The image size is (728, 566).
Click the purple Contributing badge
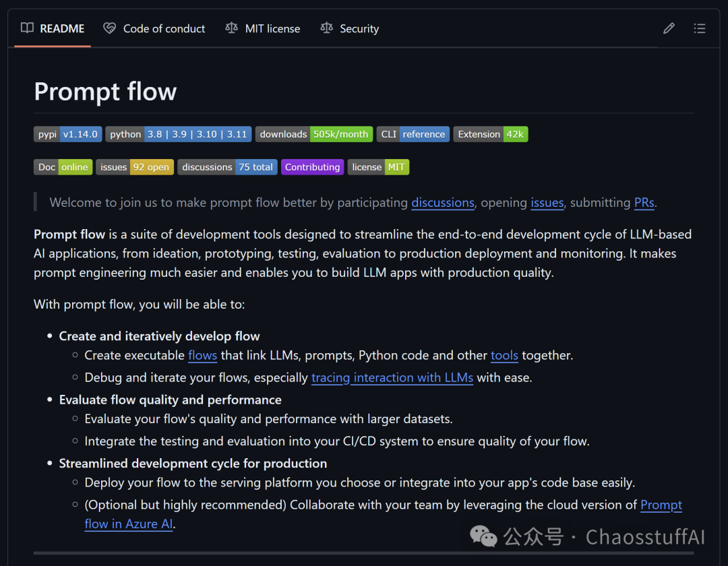313,167
